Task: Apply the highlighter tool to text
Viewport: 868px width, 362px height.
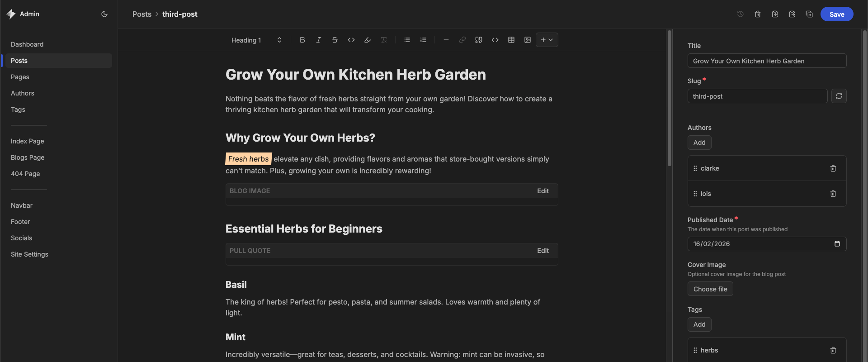Action: point(367,40)
